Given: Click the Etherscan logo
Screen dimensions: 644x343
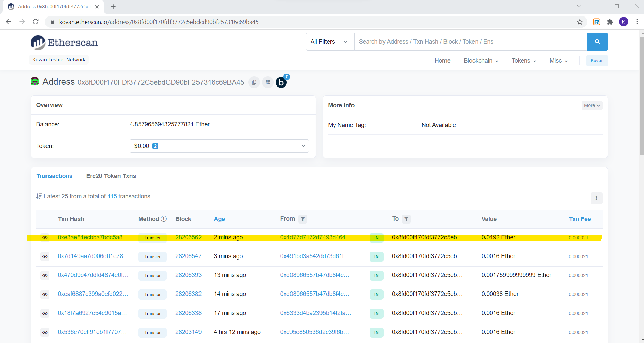Looking at the screenshot, I should (x=64, y=42).
